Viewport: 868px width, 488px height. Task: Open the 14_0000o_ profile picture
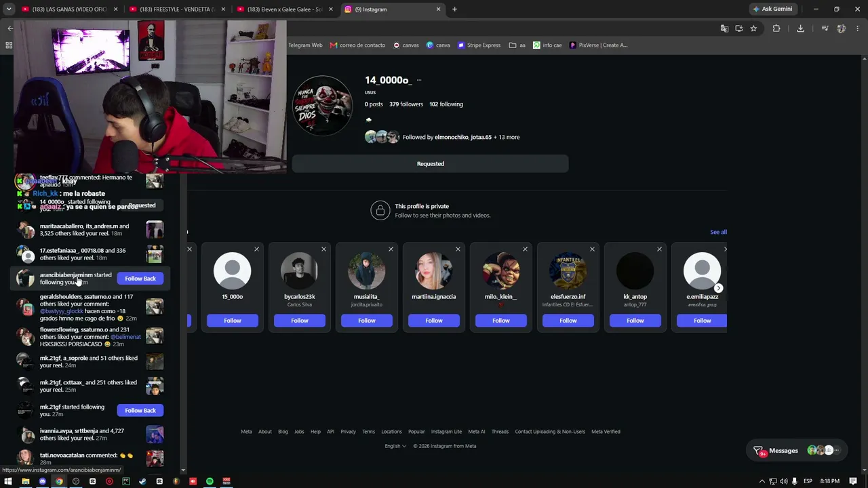tap(322, 106)
